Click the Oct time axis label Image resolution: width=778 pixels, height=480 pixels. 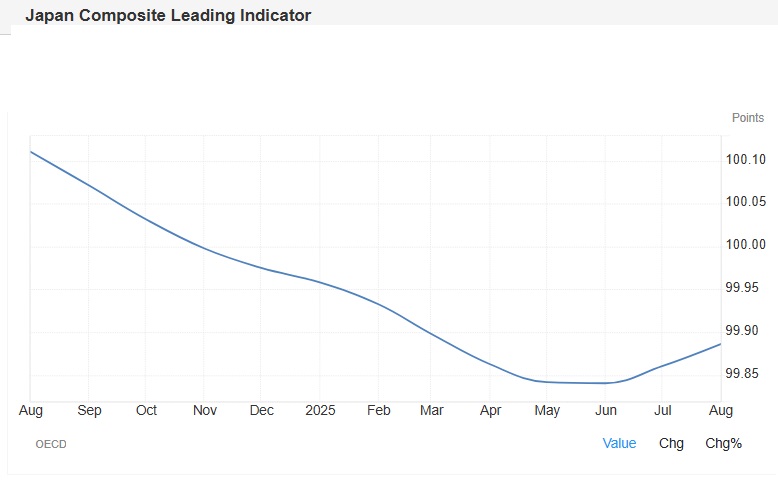147,410
